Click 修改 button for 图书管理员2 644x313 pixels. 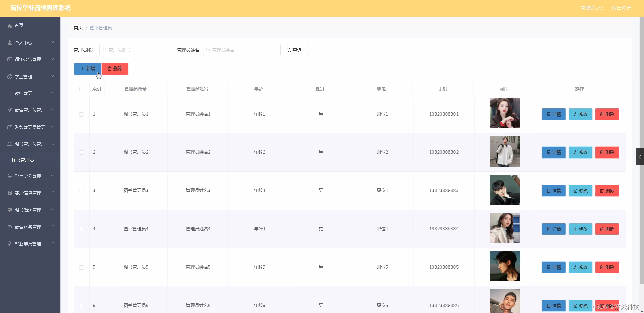580,152
